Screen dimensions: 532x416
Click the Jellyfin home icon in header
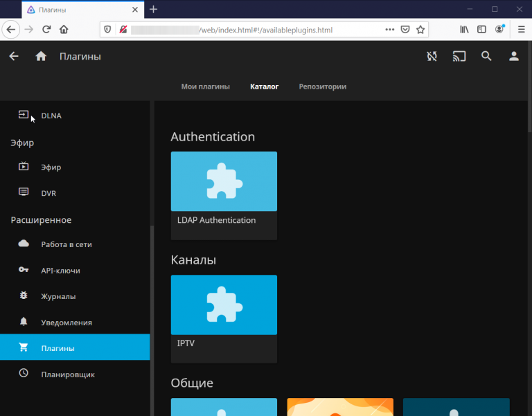tap(41, 57)
